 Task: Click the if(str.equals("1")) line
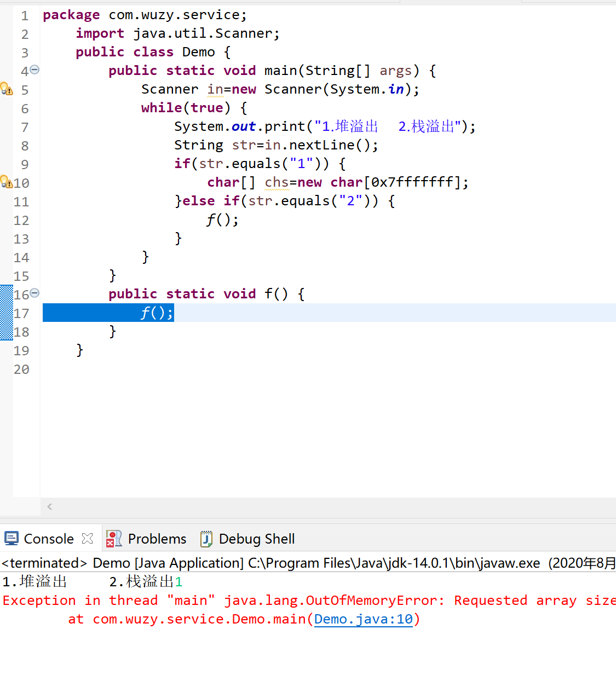(260, 164)
